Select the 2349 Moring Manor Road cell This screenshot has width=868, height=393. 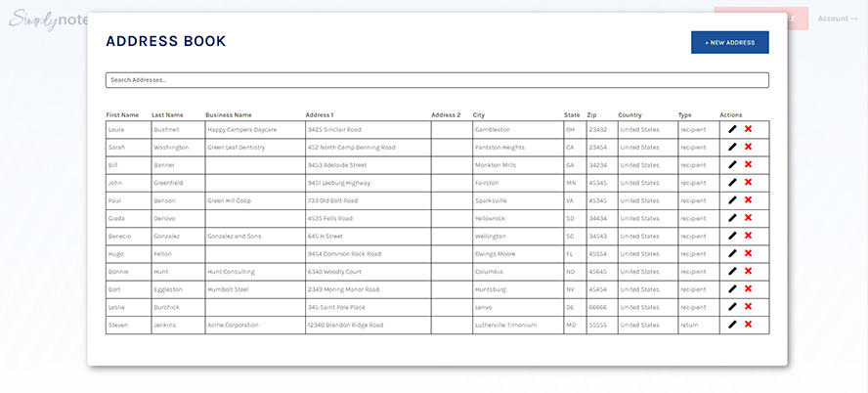tap(369, 289)
